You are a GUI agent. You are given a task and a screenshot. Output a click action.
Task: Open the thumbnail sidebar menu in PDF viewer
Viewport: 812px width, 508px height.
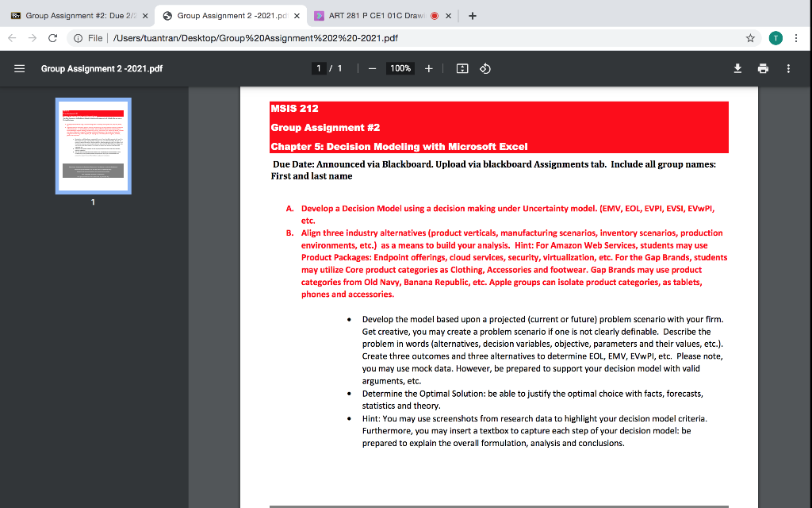(x=19, y=68)
